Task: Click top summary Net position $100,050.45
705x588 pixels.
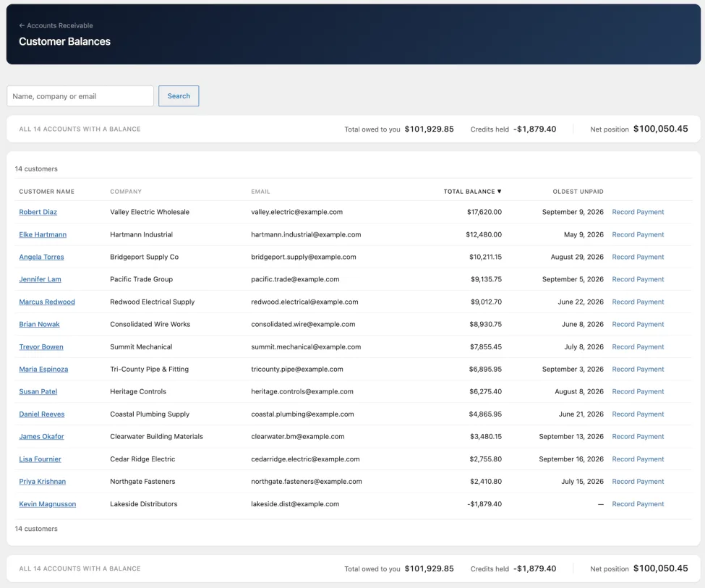Action: pyautogui.click(x=639, y=129)
